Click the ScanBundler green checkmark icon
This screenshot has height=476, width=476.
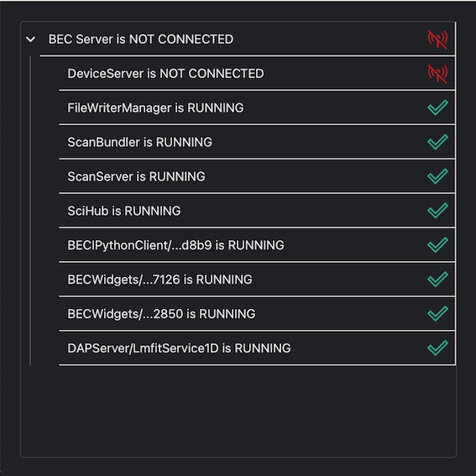pyautogui.click(x=437, y=142)
